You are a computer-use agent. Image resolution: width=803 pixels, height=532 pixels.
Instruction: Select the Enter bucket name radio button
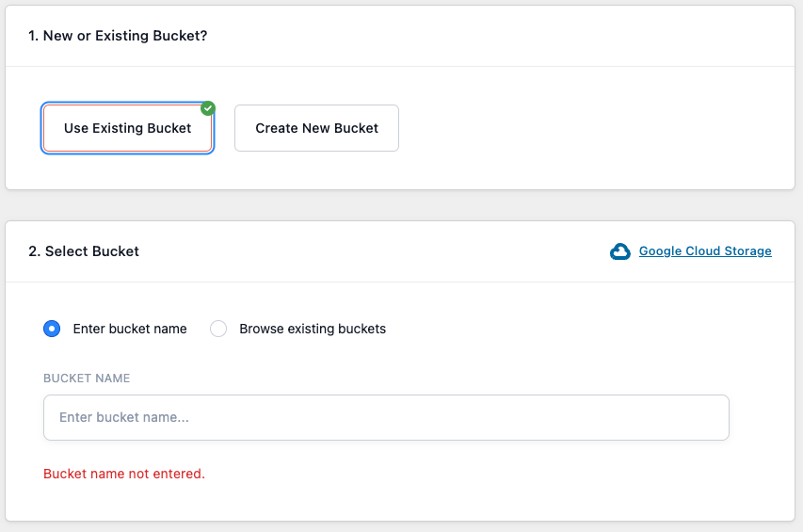click(52, 329)
